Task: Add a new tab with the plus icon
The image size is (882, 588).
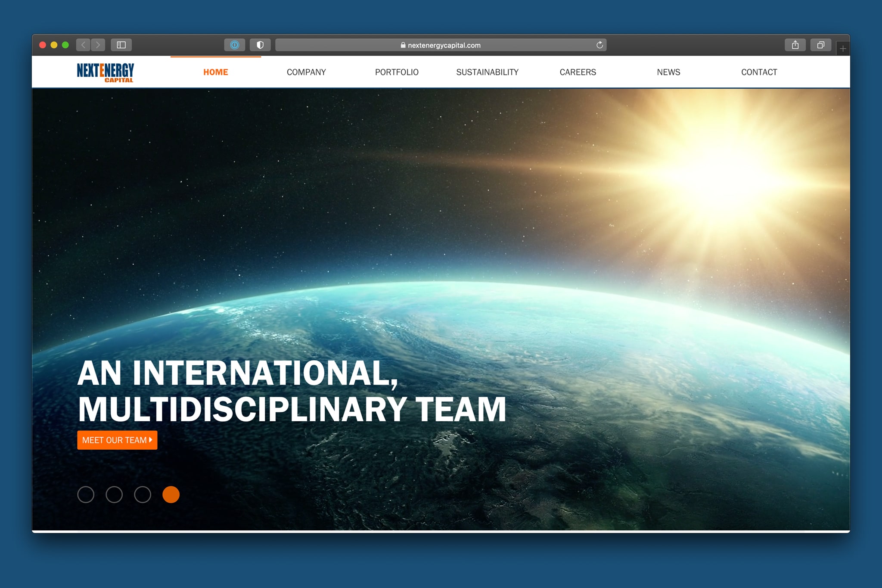Action: click(x=843, y=49)
